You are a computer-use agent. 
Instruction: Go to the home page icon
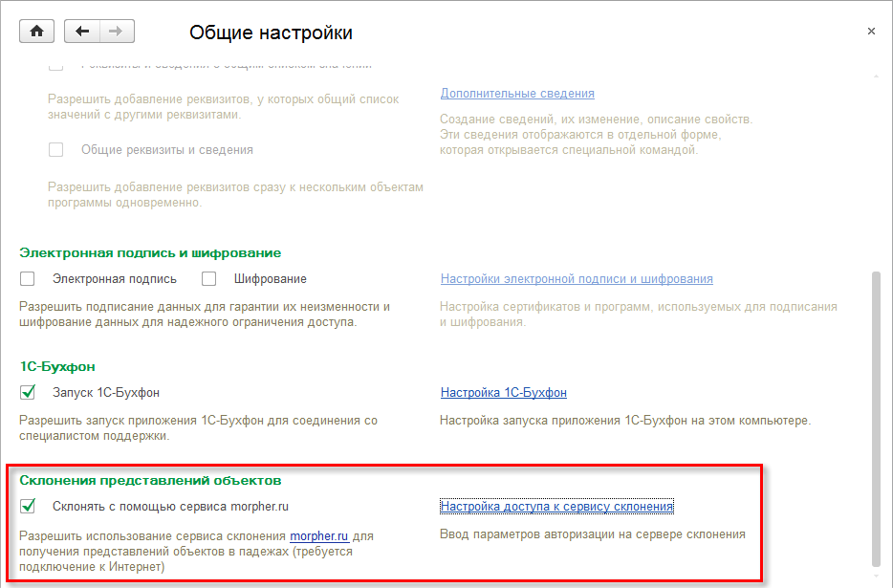click(x=37, y=32)
